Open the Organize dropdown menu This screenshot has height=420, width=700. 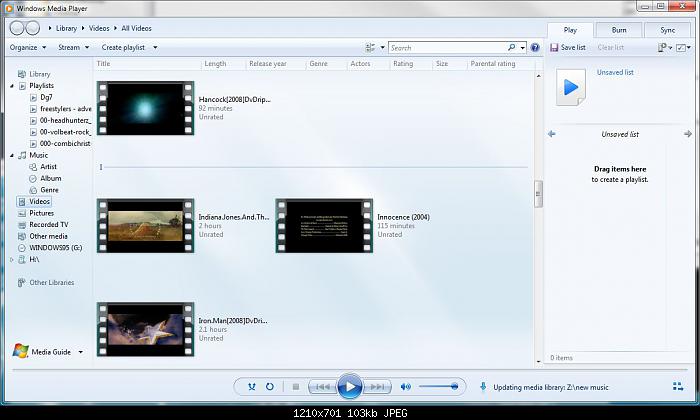tap(28, 47)
